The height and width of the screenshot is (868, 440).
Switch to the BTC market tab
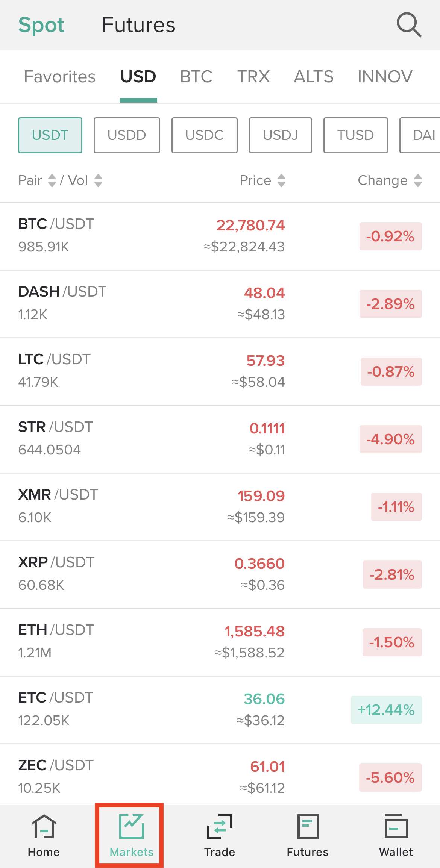[196, 77]
